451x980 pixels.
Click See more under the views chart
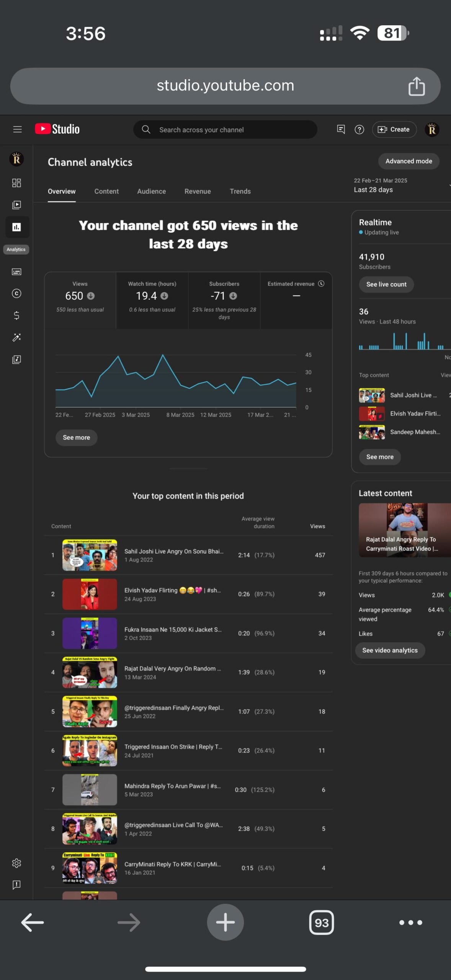coord(77,438)
